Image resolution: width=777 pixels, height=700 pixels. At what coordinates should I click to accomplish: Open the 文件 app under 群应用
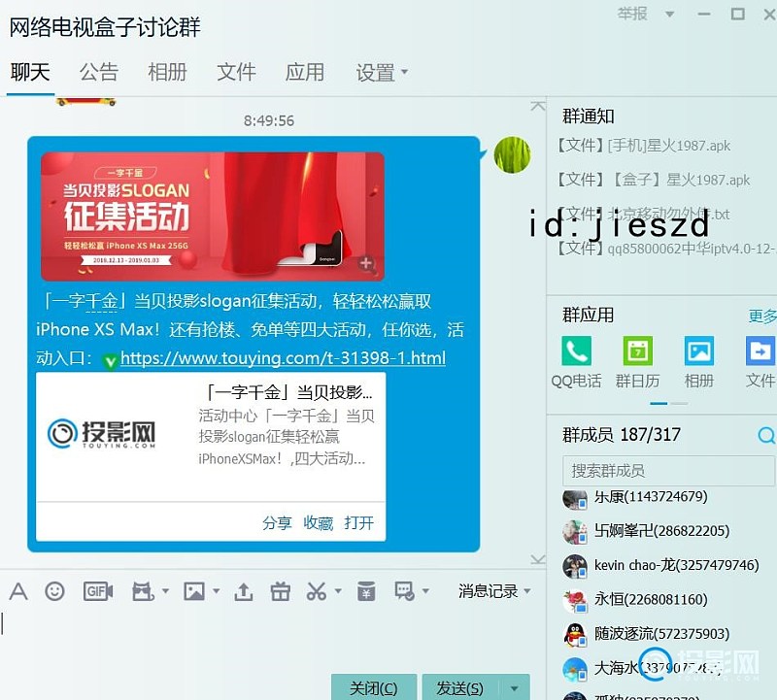coord(760,350)
